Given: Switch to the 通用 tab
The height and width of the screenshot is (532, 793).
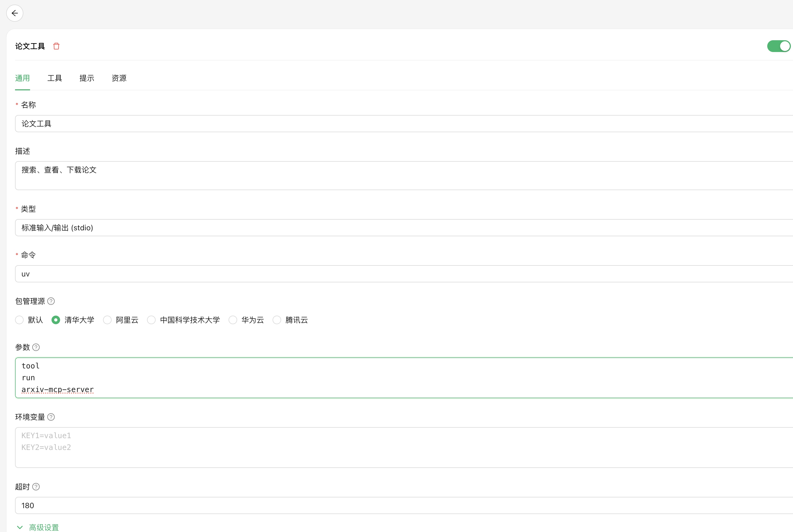Looking at the screenshot, I should (23, 78).
